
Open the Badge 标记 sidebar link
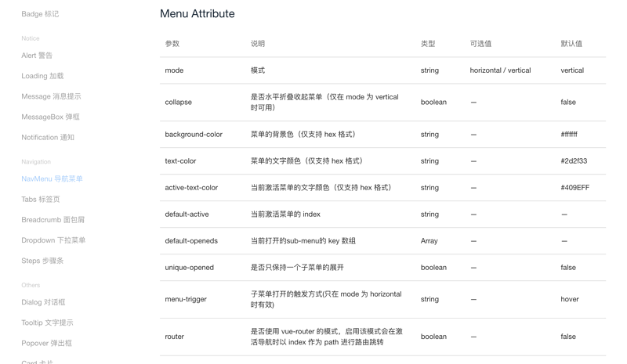click(x=40, y=14)
